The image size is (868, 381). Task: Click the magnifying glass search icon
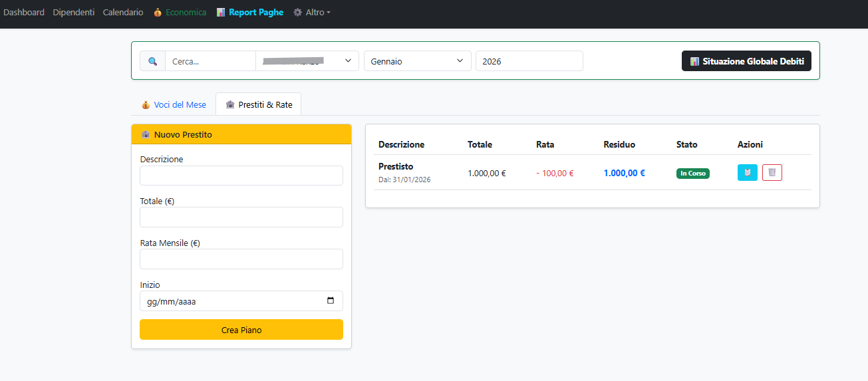(152, 61)
